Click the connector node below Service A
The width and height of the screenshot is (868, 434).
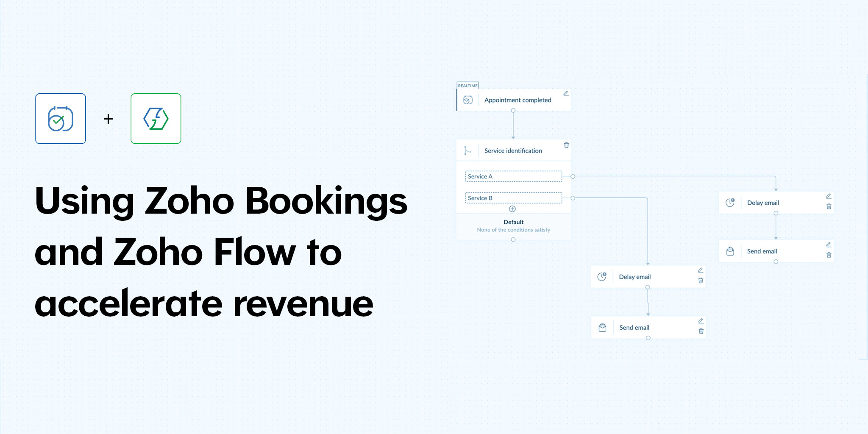[x=573, y=175]
